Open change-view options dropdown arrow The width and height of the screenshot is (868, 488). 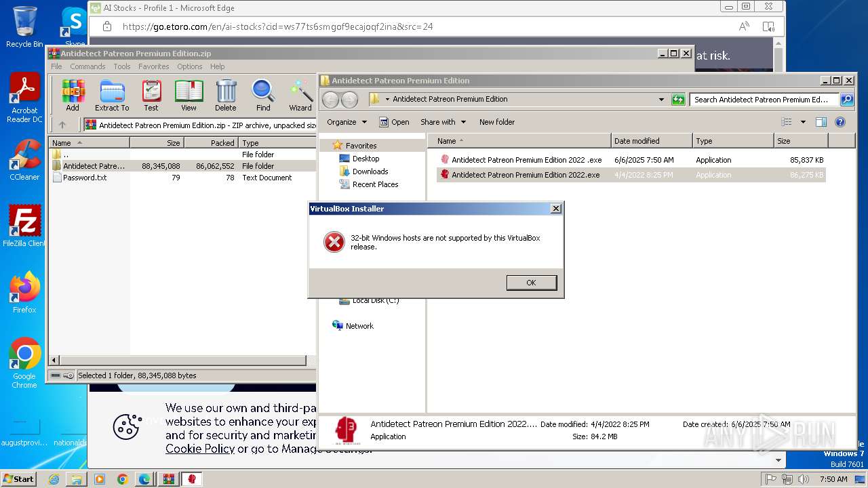click(x=803, y=122)
